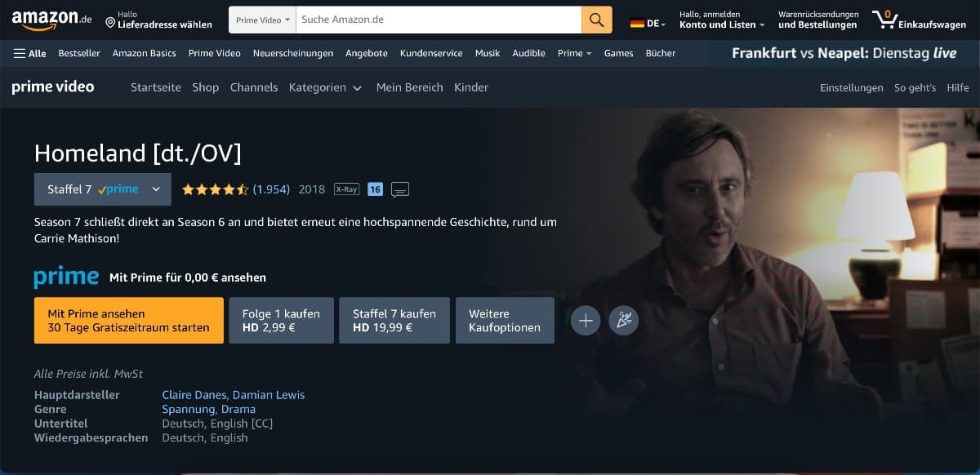Type in the Suche Amazon.de field
Screen dimensions: 980x475
point(438,20)
